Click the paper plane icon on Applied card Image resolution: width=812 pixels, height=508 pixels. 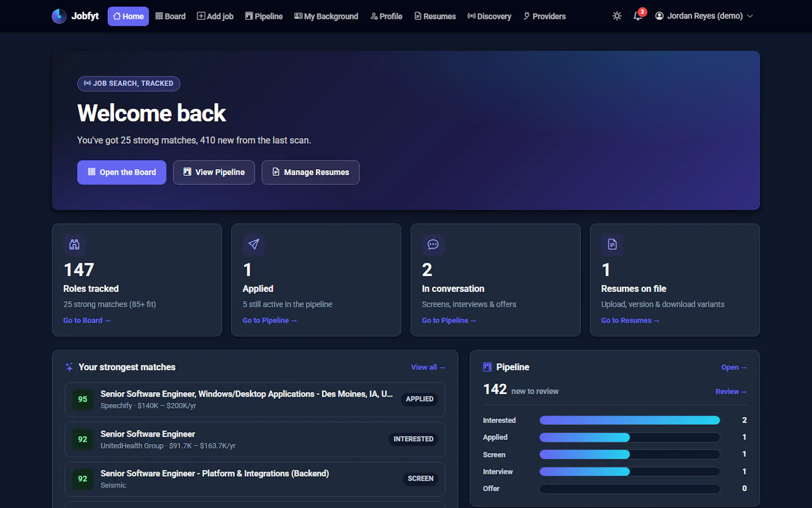pyautogui.click(x=254, y=244)
